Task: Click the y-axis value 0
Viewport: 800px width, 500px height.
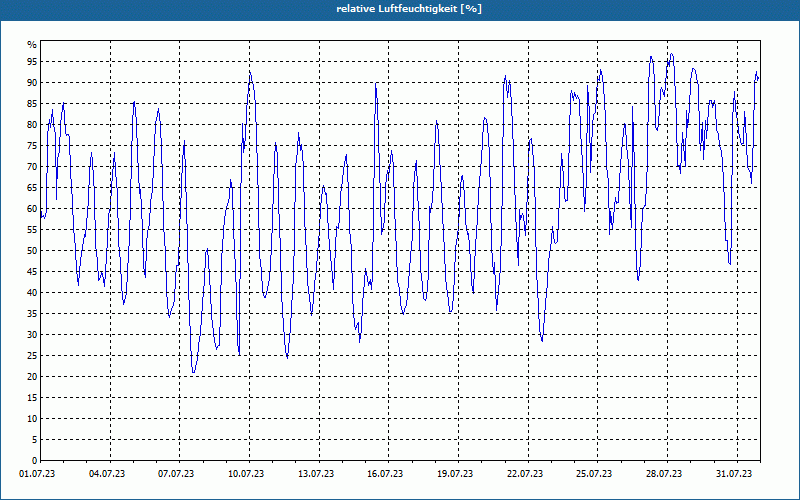Action: pyautogui.click(x=35, y=461)
